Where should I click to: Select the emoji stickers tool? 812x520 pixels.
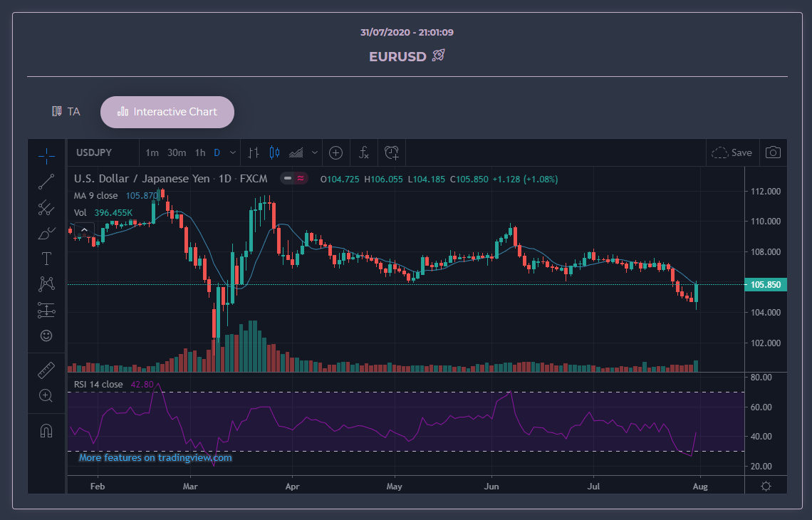(x=46, y=335)
